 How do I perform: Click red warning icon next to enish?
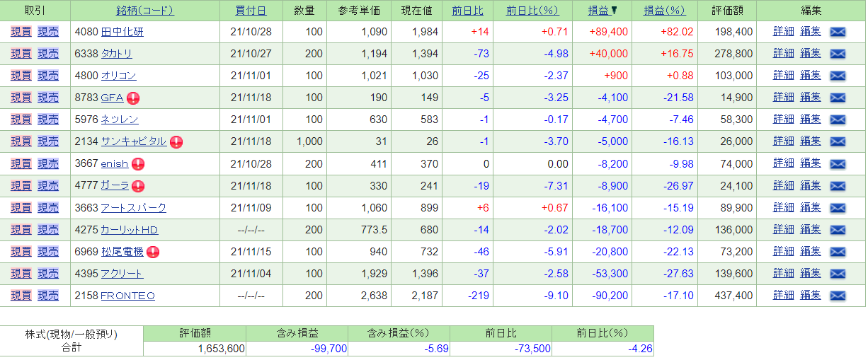pos(138,164)
